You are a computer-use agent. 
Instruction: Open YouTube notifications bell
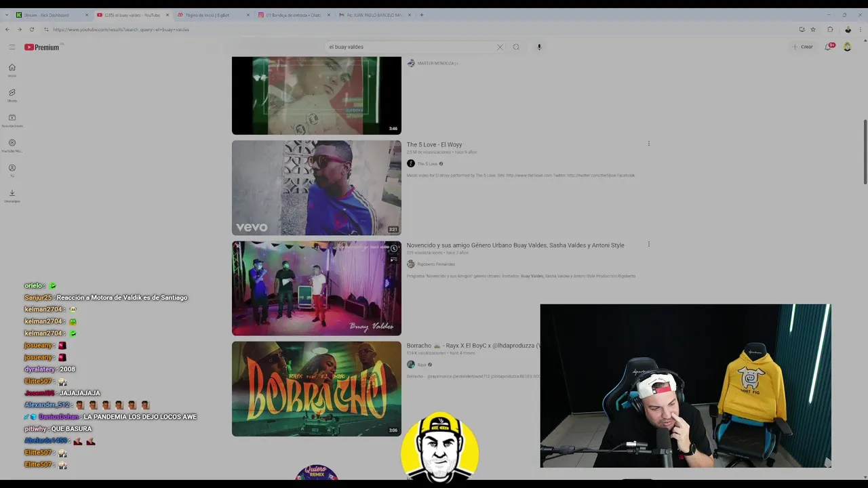click(828, 47)
